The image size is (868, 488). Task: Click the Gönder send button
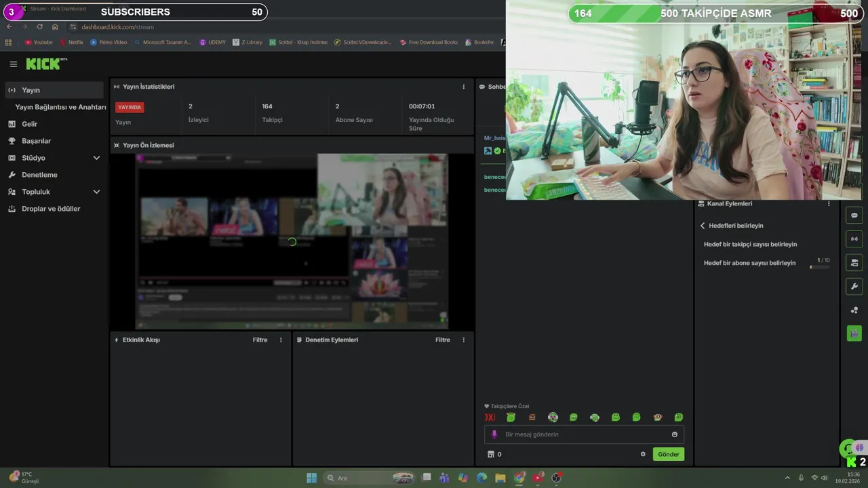[669, 454]
